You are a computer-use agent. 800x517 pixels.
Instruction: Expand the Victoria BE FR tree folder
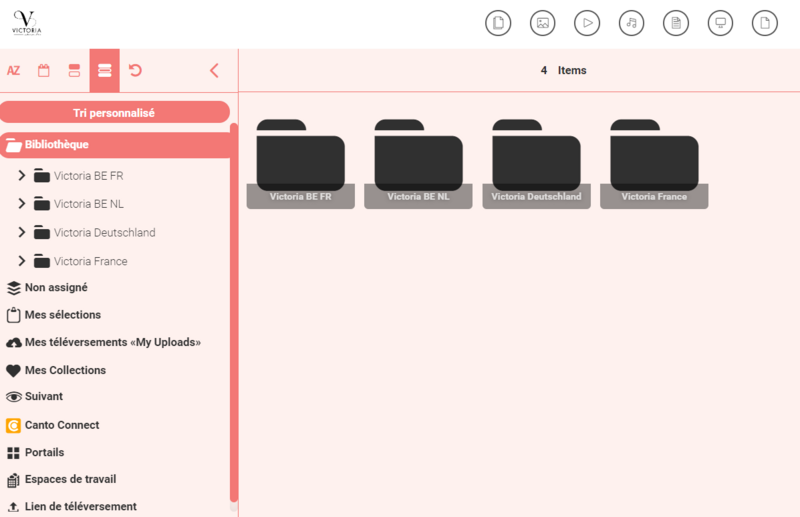(x=22, y=176)
